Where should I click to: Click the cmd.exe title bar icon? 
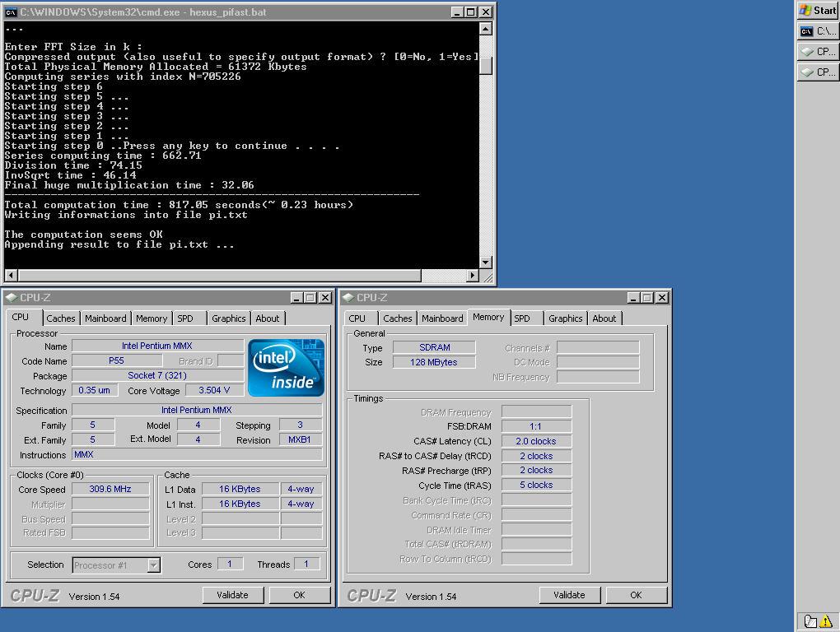pos(11,12)
